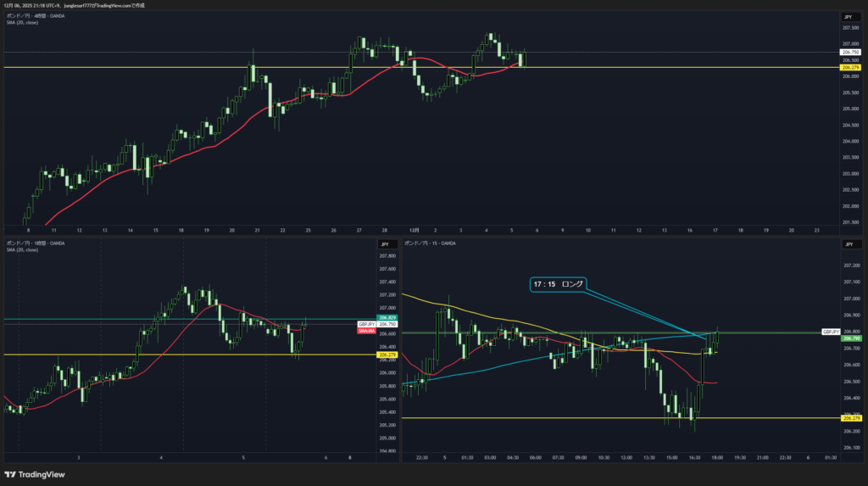Screen dimensions: 868x486
Task: Click the yellow 206.279 label on the 15-minute chart
Action: click(850, 418)
